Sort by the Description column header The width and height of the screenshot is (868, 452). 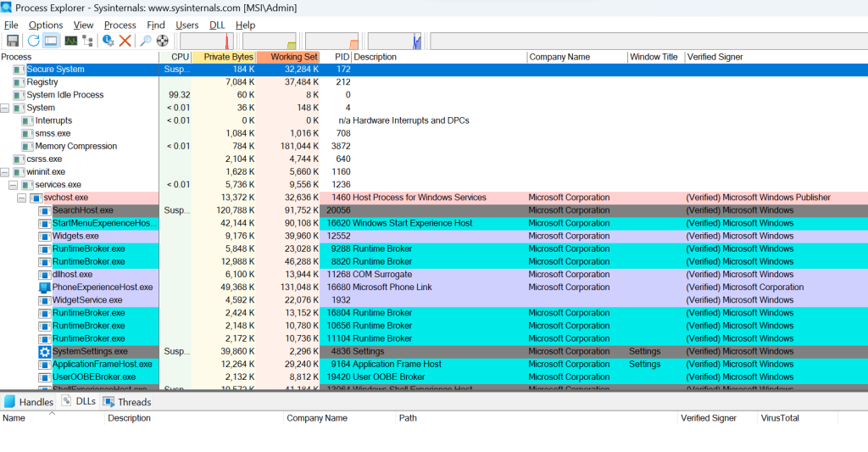click(440, 57)
